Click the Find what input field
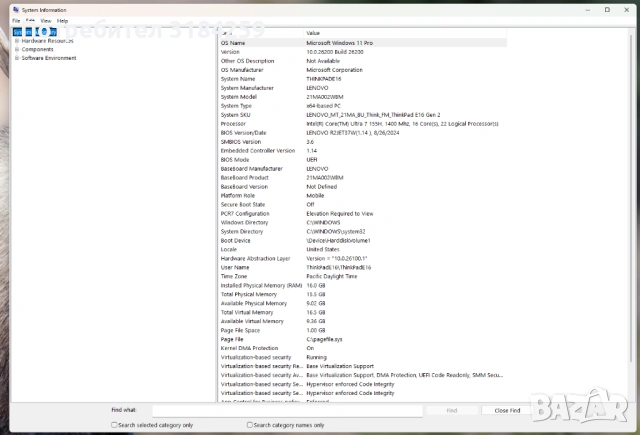640x435 pixels. pyautogui.click(x=287, y=411)
